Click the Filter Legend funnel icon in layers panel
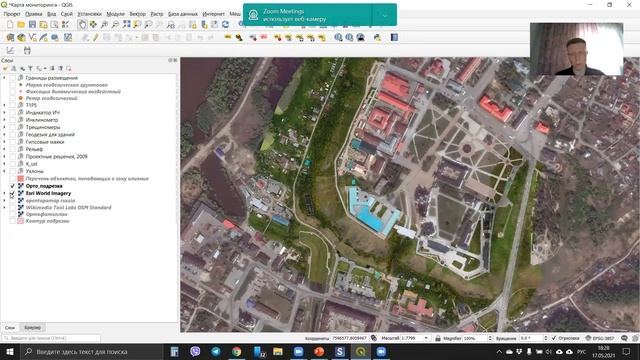Viewport: 640px width, 360px height. [30, 68]
